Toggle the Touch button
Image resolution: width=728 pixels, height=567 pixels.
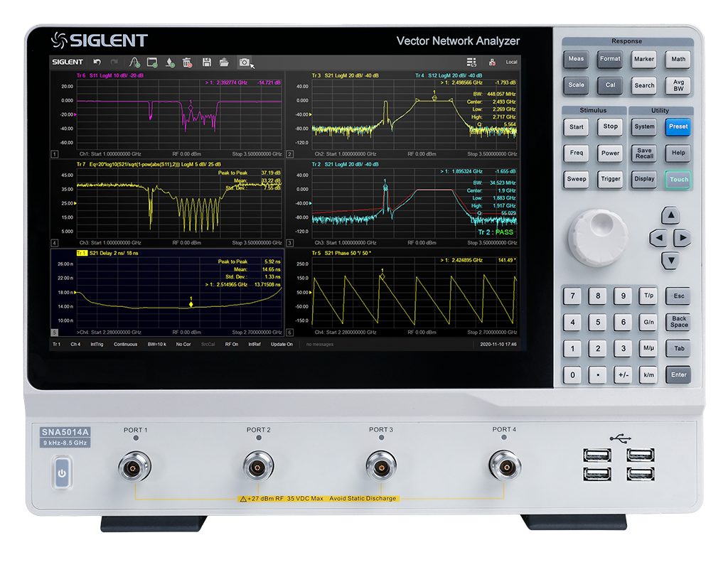click(x=678, y=179)
